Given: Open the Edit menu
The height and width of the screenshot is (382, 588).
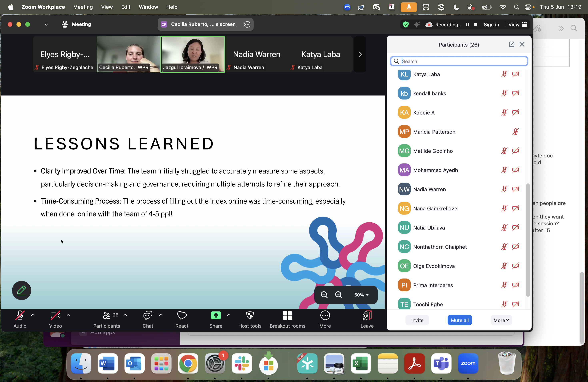Looking at the screenshot, I should pyautogui.click(x=126, y=7).
